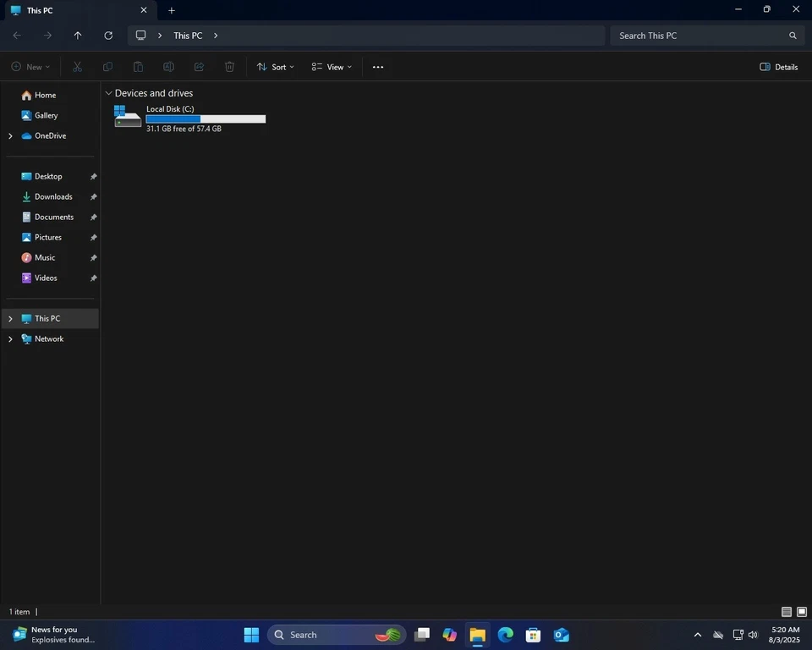Viewport: 812px width, 650px height.
Task: Click the Paste icon
Action: tap(138, 67)
